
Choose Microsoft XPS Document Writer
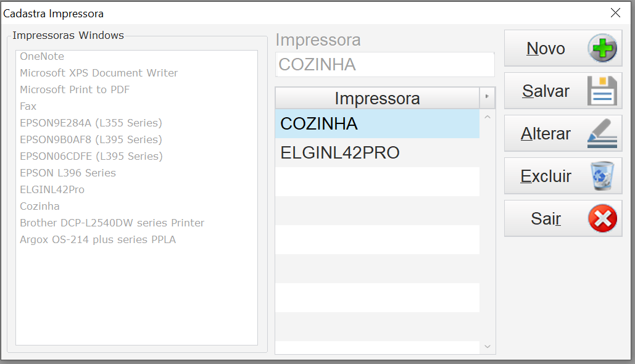pos(99,73)
